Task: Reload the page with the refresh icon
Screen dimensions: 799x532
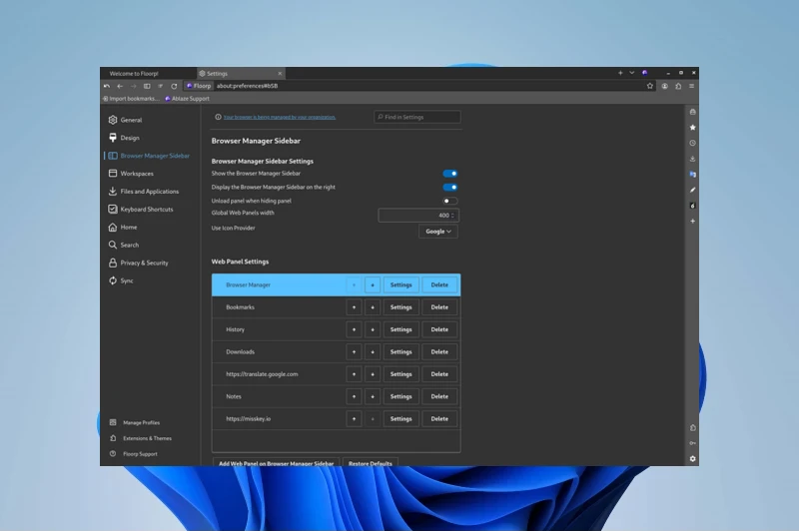Action: pyautogui.click(x=174, y=86)
